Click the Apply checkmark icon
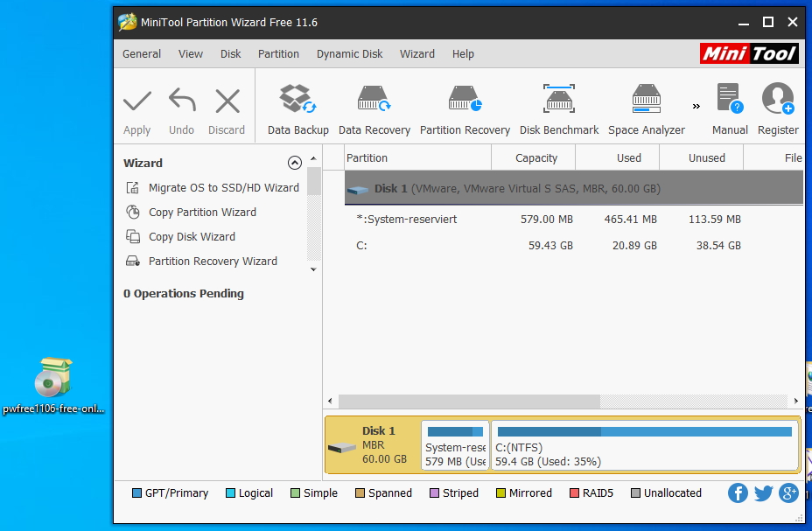The width and height of the screenshot is (812, 531). (137, 101)
